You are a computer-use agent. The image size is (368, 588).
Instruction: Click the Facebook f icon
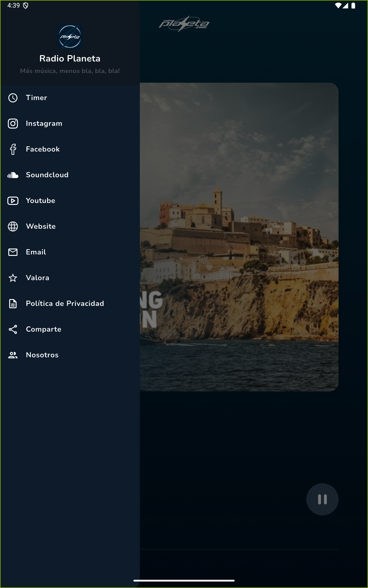[13, 149]
